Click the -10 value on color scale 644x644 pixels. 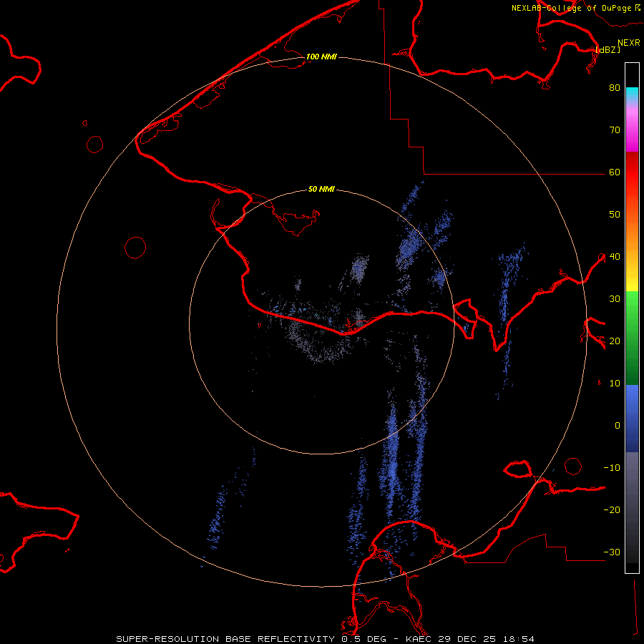coord(612,468)
